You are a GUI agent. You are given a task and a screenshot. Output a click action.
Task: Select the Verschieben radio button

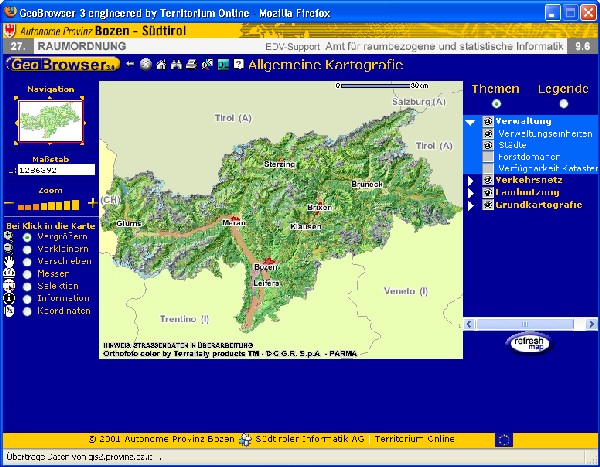pyautogui.click(x=27, y=262)
